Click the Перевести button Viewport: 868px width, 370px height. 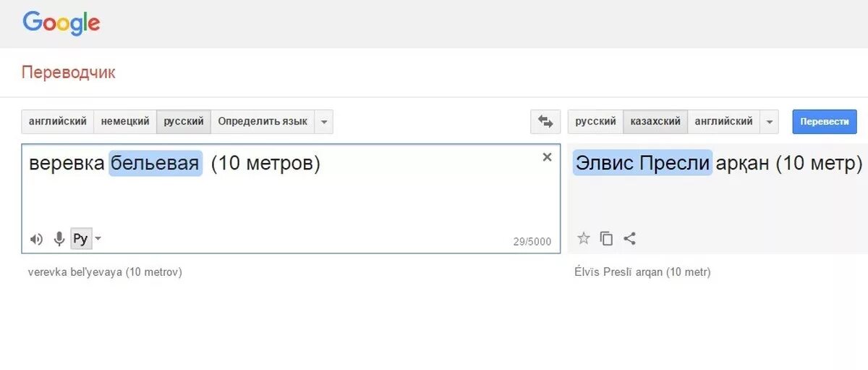[825, 122]
